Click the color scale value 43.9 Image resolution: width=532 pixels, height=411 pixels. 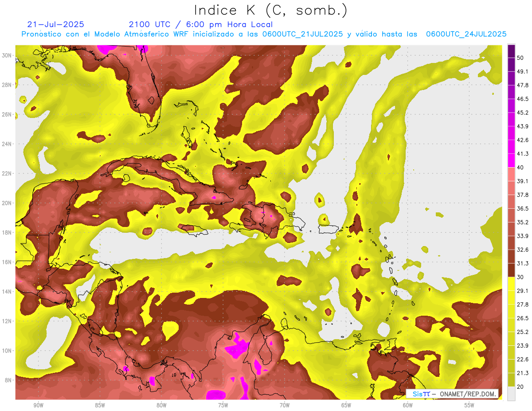pos(523,126)
